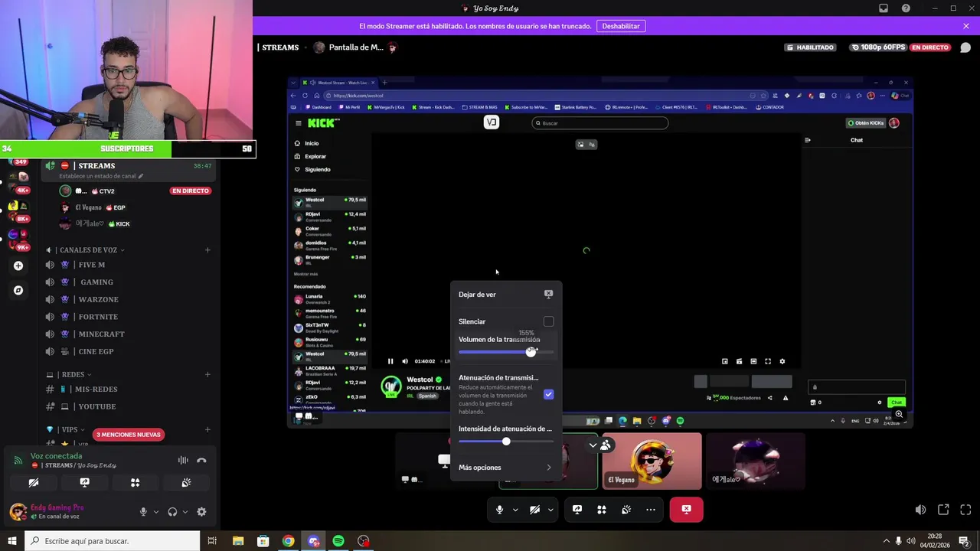Open Spotify from taskbar
The image size is (980, 551).
[338, 541]
